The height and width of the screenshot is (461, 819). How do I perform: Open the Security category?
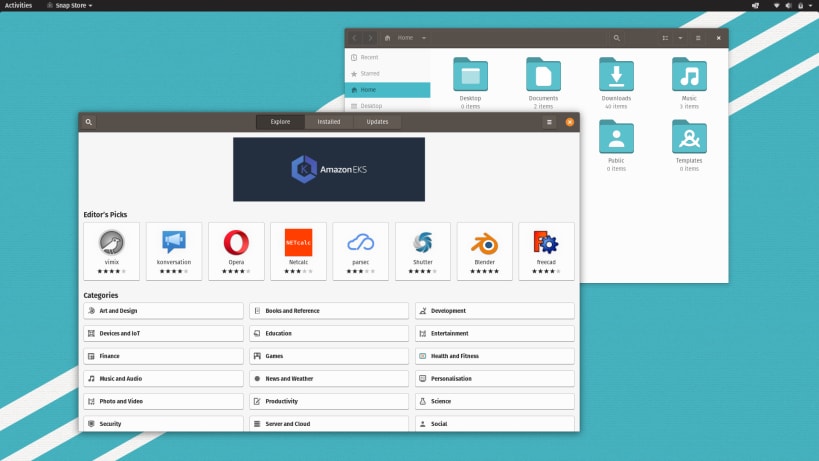coord(163,424)
